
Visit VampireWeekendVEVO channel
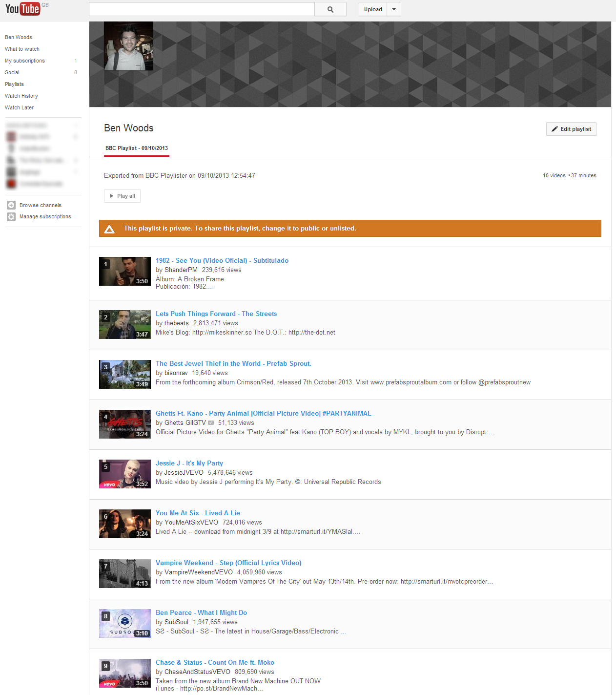point(199,572)
